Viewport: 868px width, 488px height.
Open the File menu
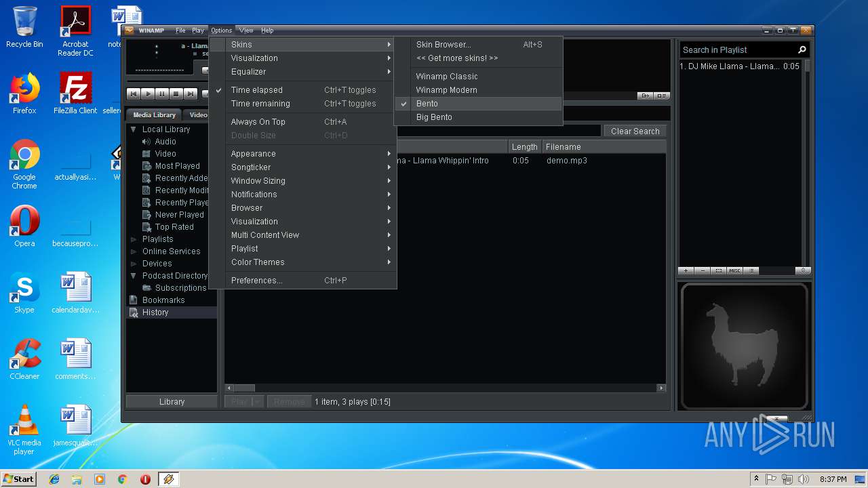(x=180, y=30)
